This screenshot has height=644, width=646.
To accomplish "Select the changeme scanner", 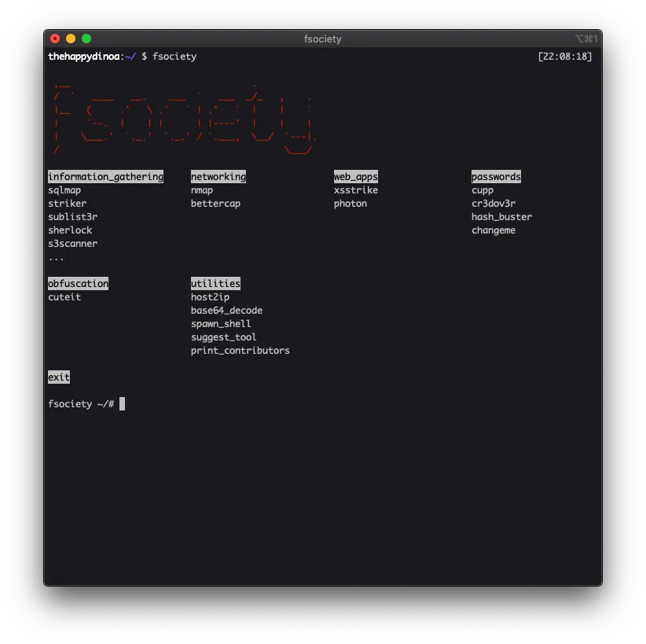I will pyautogui.click(x=494, y=230).
